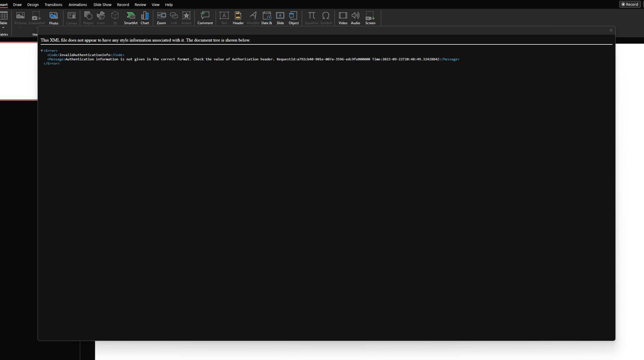
Task: Click the Object insert icon
Action: 294,18
